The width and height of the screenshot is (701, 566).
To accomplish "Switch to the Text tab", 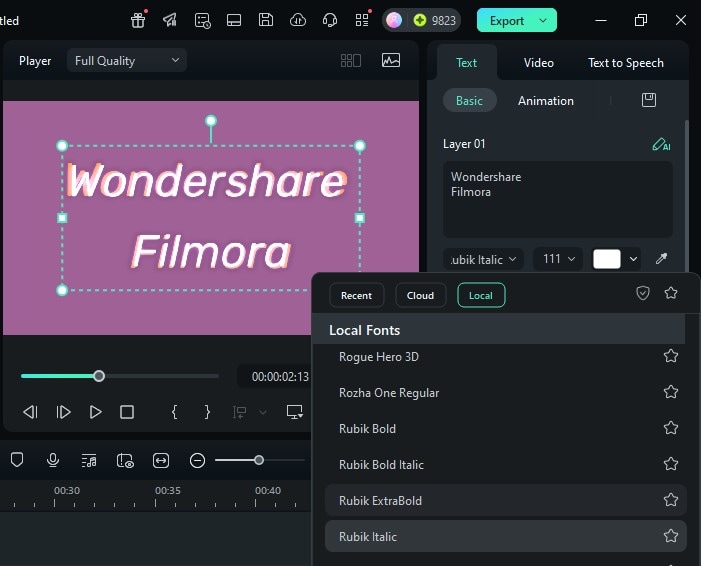I will click(466, 63).
